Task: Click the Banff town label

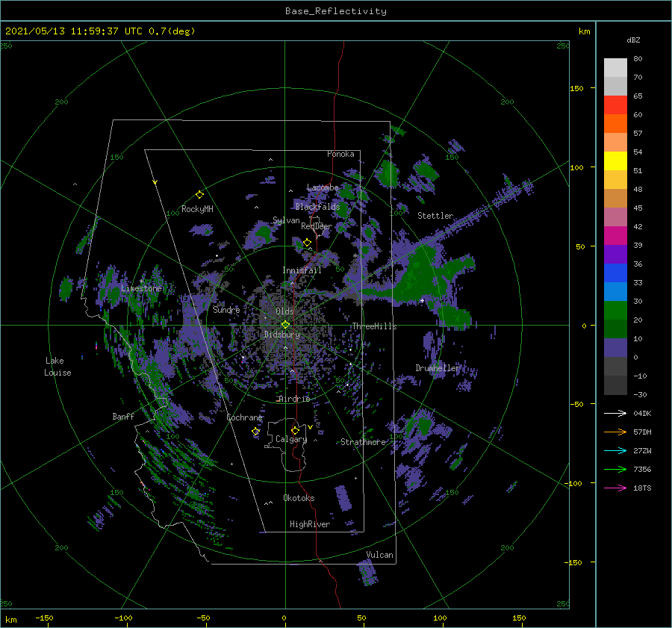Action: pyautogui.click(x=123, y=416)
